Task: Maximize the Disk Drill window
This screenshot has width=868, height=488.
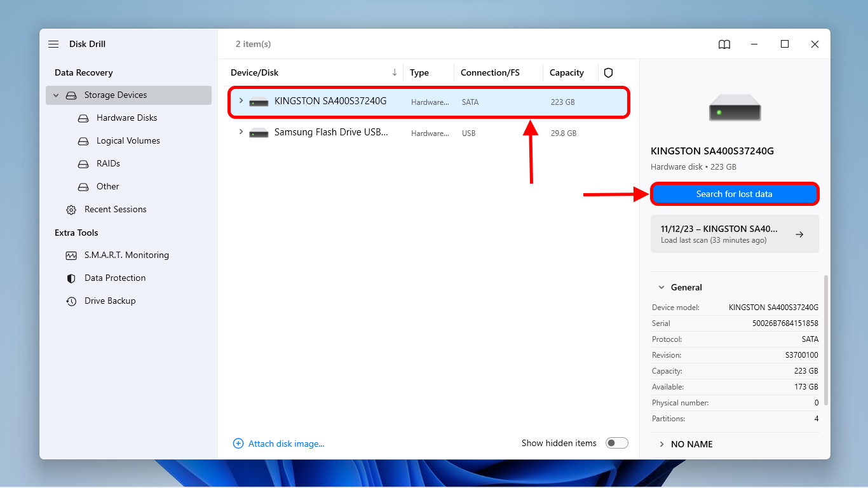Action: pyautogui.click(x=785, y=44)
